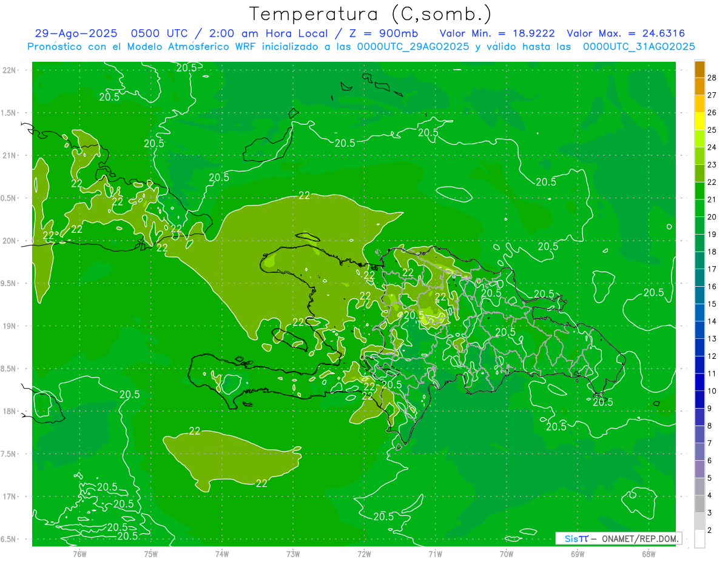
Task: Click the "71W" longitude axis label
Action: click(435, 554)
